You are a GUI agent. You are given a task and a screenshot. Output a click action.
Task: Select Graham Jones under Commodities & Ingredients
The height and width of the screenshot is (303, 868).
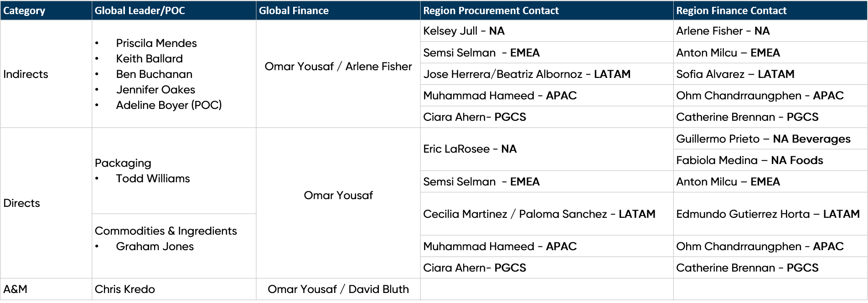(155, 246)
